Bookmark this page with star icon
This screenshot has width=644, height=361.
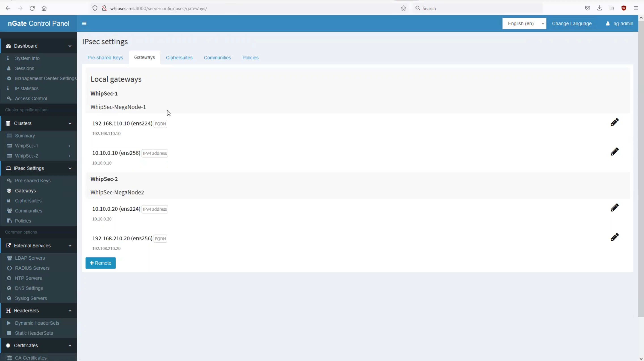pyautogui.click(x=403, y=8)
